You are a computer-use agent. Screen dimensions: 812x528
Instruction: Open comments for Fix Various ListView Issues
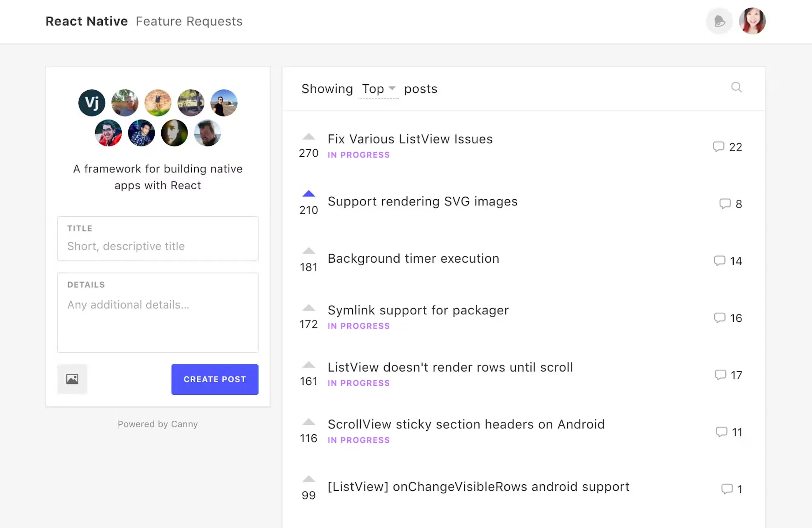(x=719, y=147)
